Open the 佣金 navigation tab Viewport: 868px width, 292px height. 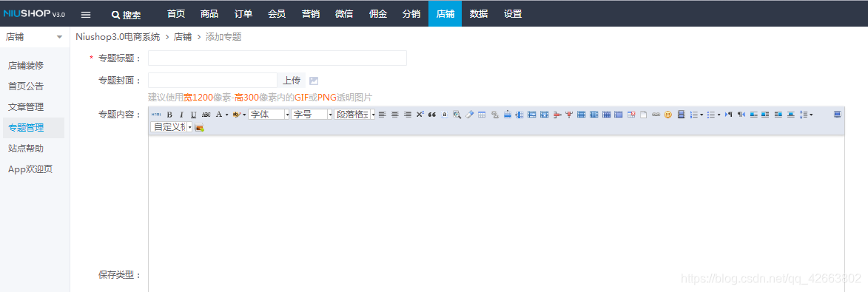point(378,14)
